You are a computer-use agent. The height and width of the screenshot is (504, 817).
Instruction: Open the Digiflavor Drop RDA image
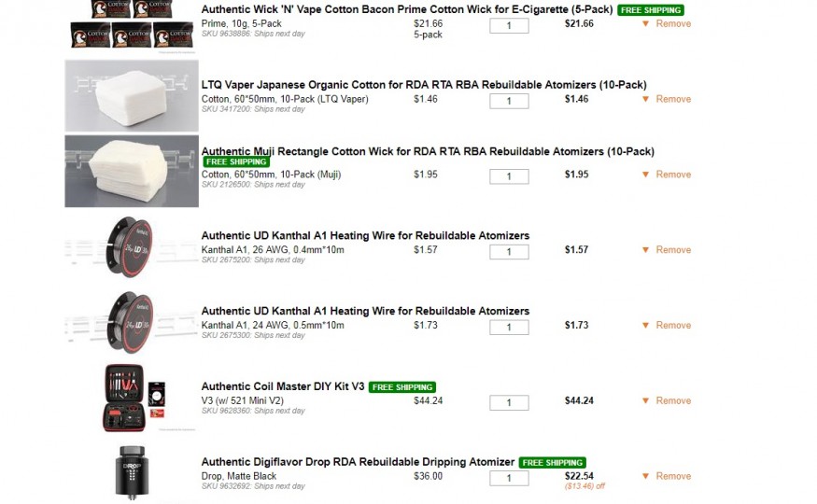point(132,472)
